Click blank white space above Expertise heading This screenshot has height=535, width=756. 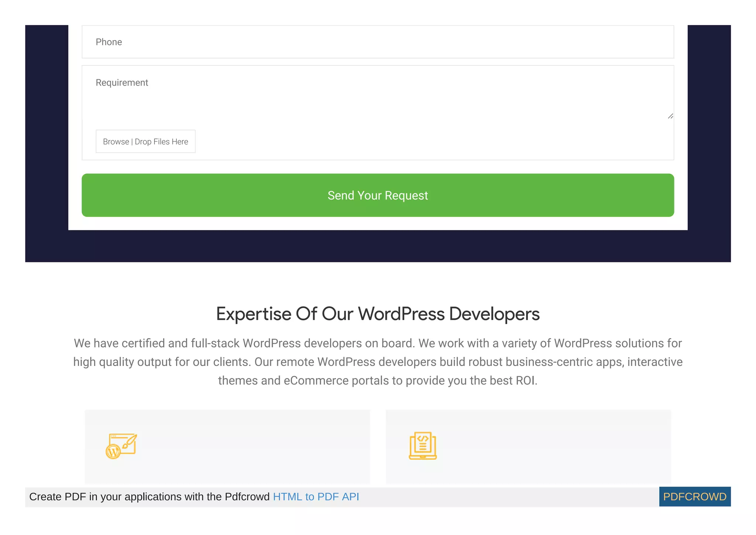(x=378, y=282)
